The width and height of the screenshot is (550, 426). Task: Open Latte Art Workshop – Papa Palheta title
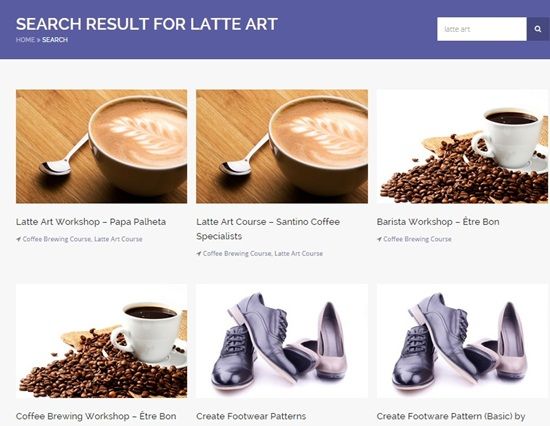[x=91, y=222]
